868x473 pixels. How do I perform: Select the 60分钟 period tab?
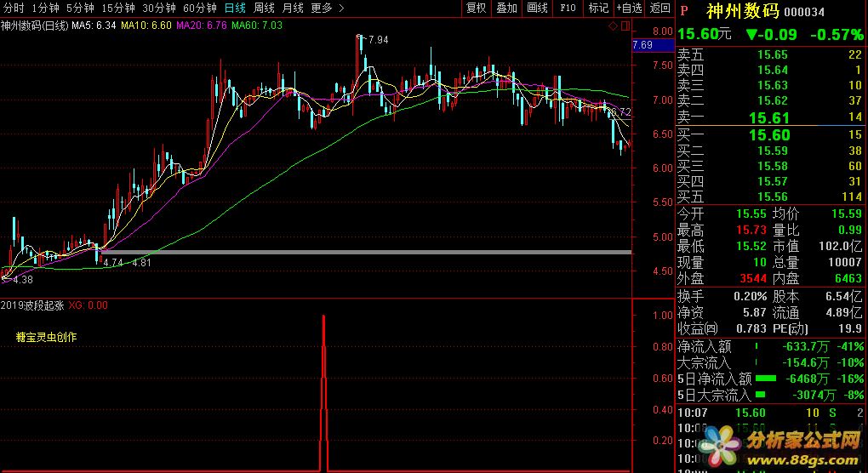pos(200,8)
